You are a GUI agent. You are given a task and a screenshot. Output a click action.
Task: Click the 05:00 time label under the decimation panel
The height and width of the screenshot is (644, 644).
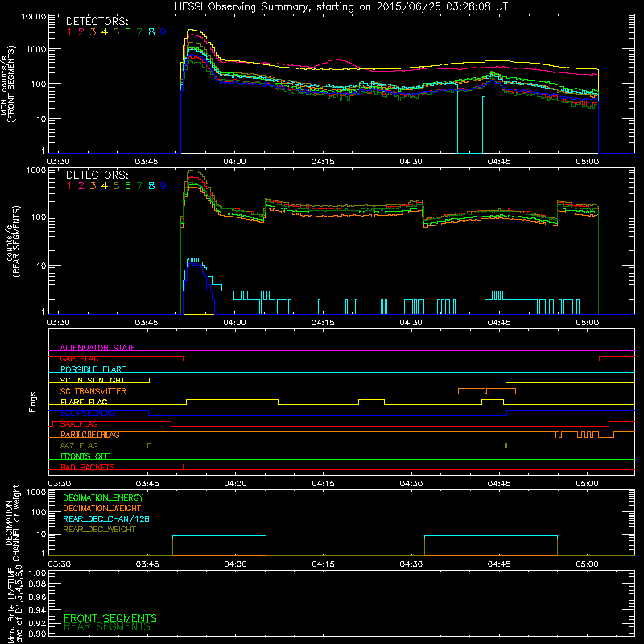click(x=588, y=564)
